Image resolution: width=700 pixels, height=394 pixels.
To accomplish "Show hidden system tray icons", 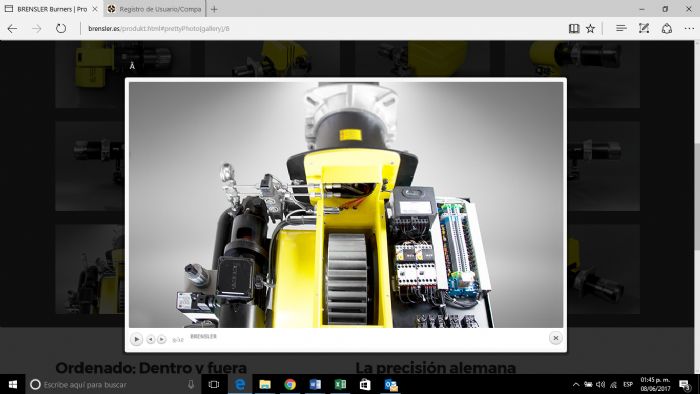I will tap(576, 384).
